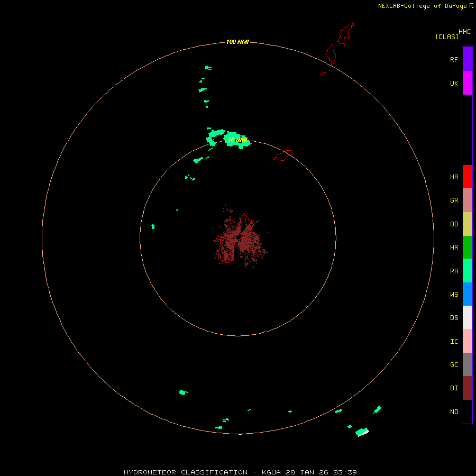
Task: Click the DS white legend swatch
Action: pyautogui.click(x=467, y=317)
